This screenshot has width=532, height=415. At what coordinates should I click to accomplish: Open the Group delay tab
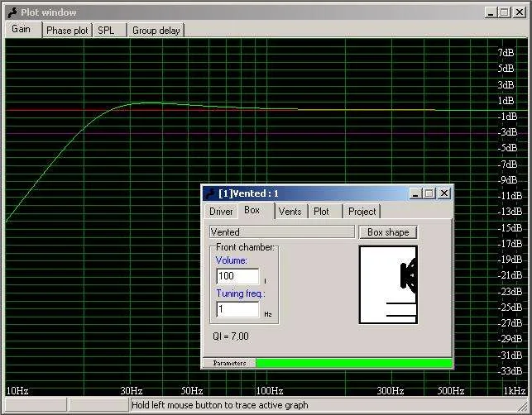[156, 31]
